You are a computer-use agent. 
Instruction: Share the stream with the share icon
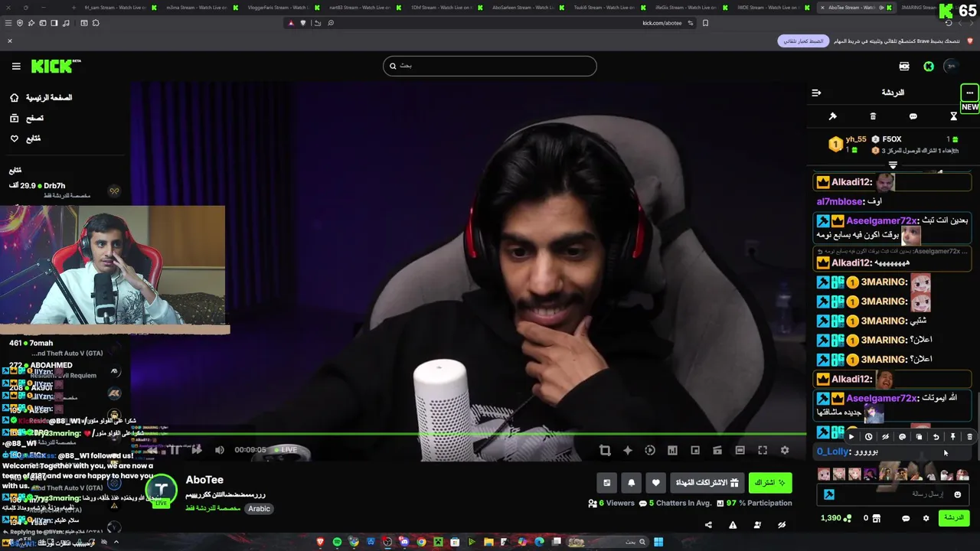click(708, 525)
